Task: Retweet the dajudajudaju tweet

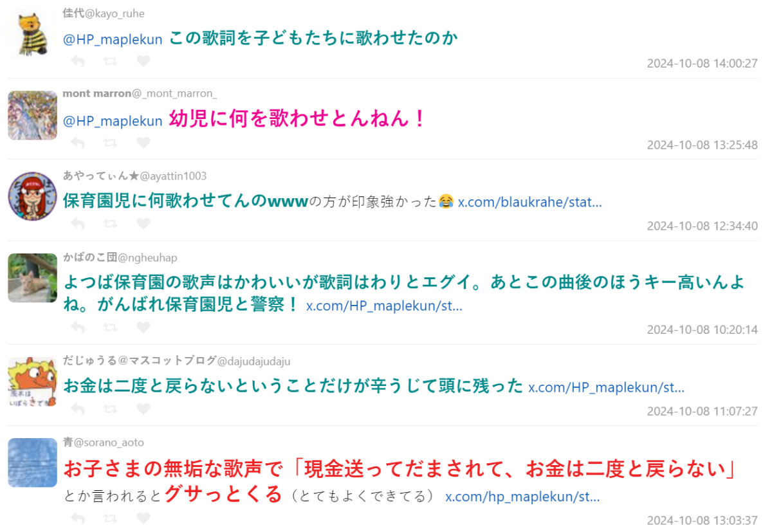Action: [111, 408]
